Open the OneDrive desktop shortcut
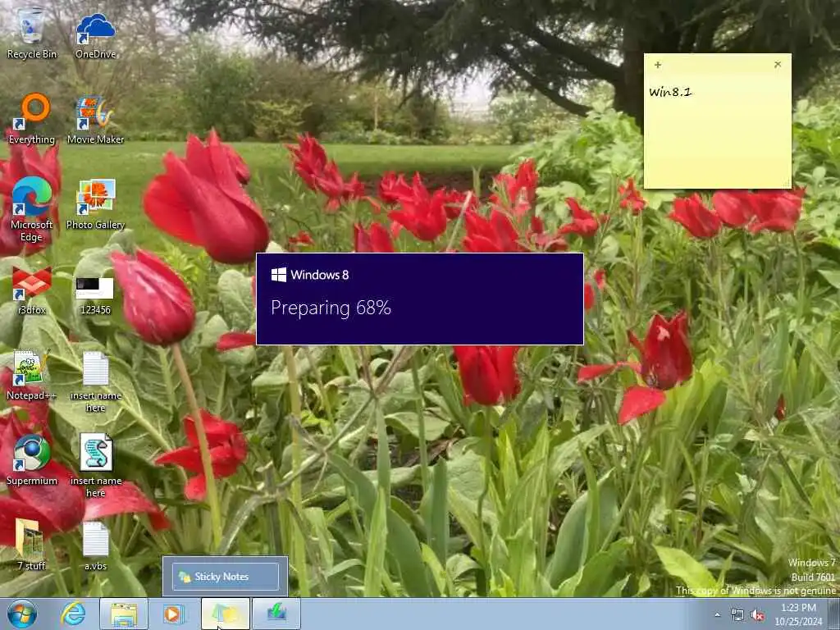 coord(95,35)
